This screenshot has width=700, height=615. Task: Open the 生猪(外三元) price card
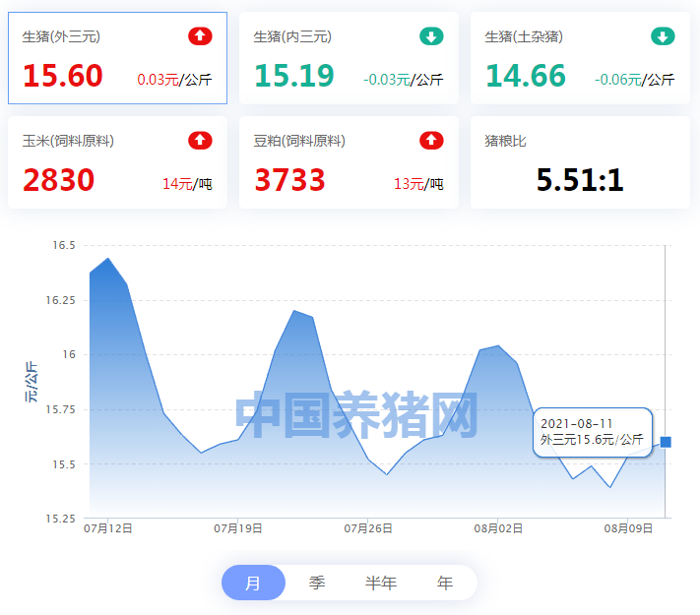pyautogui.click(x=117, y=58)
